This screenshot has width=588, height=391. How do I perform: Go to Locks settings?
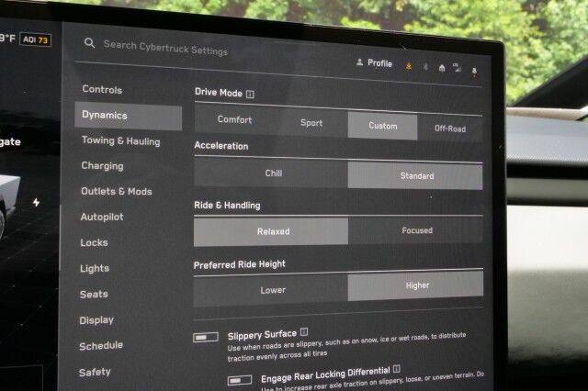click(94, 242)
